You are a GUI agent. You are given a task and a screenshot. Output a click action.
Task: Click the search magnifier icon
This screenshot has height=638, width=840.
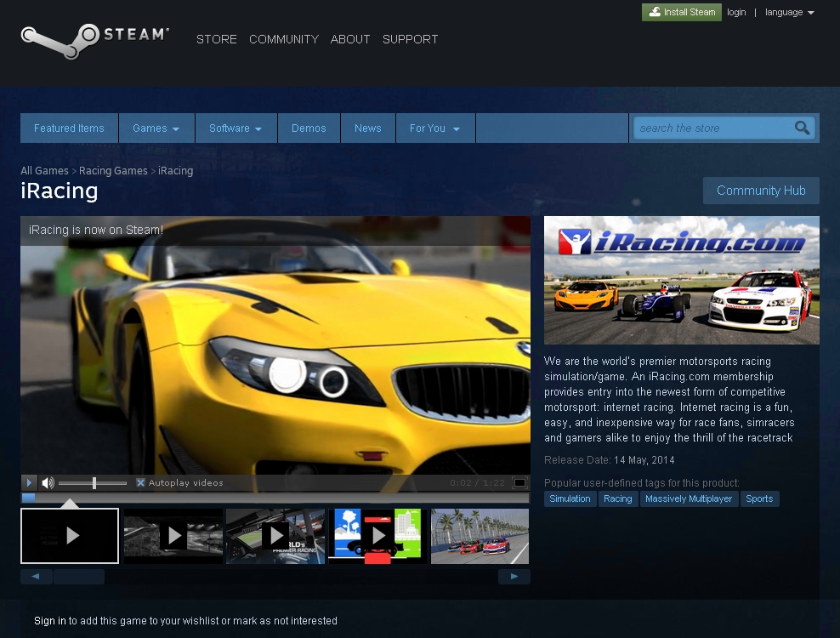pyautogui.click(x=802, y=128)
